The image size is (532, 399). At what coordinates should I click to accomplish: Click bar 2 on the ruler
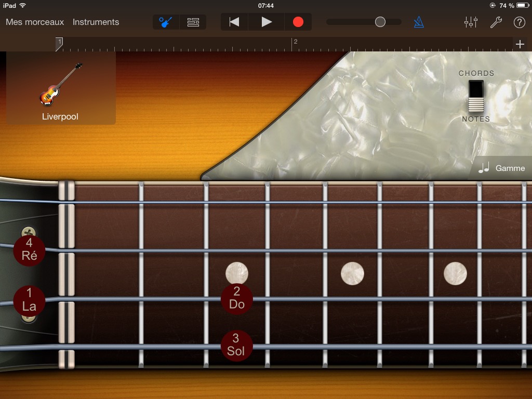[296, 42]
